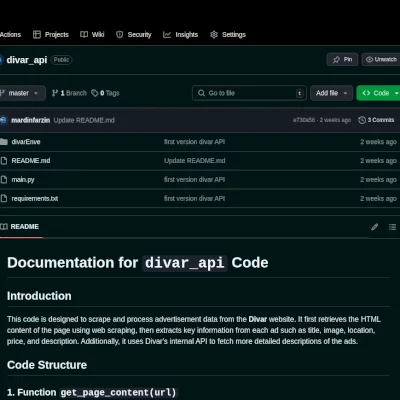Open the README outline list icon
Viewport: 400px width, 400px height.
pos(392,227)
